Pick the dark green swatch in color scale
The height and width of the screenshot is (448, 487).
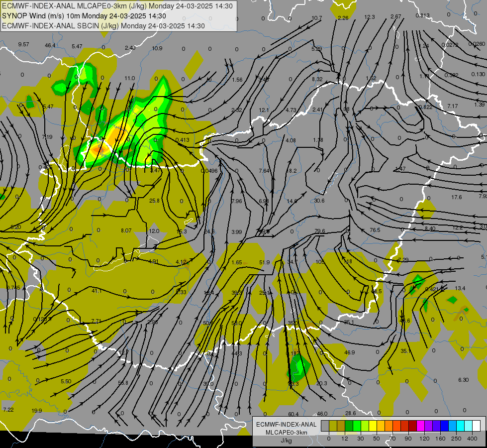349,426
